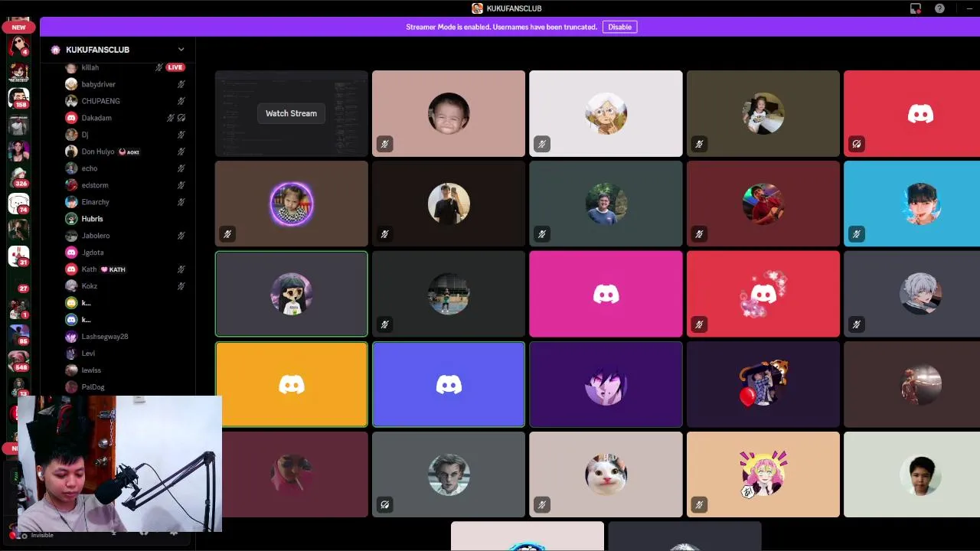Screen dimensions: 980x551
Task: Select Elnarchy in the voice user list
Action: (x=95, y=202)
